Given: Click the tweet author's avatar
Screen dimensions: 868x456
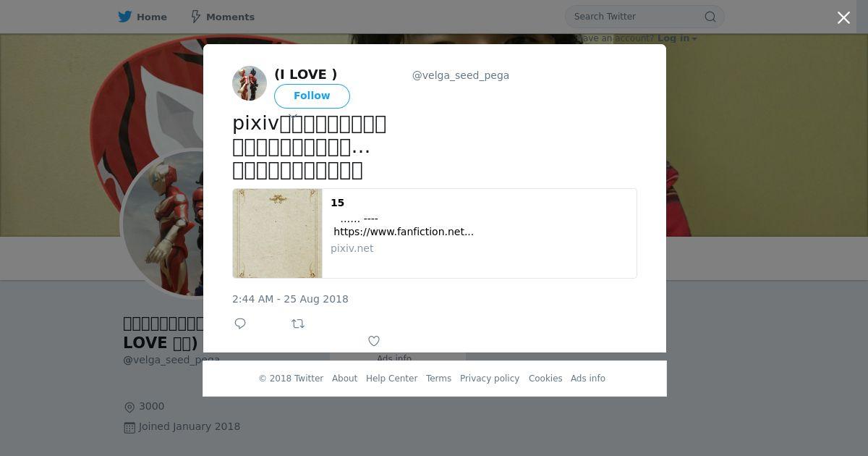Looking at the screenshot, I should 250,83.
